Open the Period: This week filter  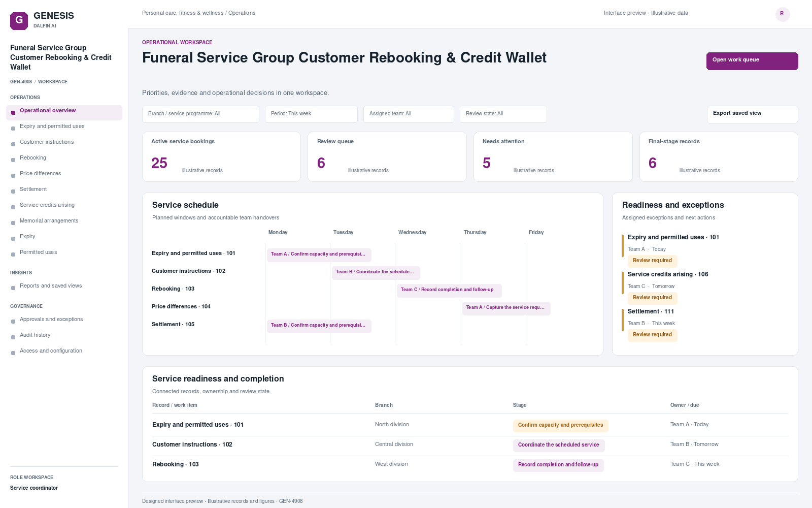pyautogui.click(x=311, y=114)
